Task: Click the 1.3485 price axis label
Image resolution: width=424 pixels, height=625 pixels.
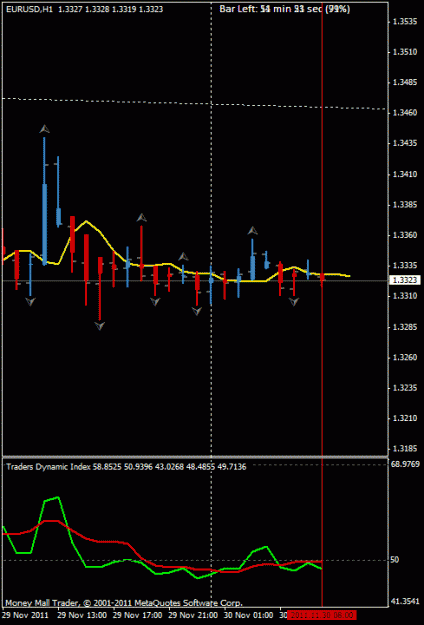Action: tap(405, 83)
